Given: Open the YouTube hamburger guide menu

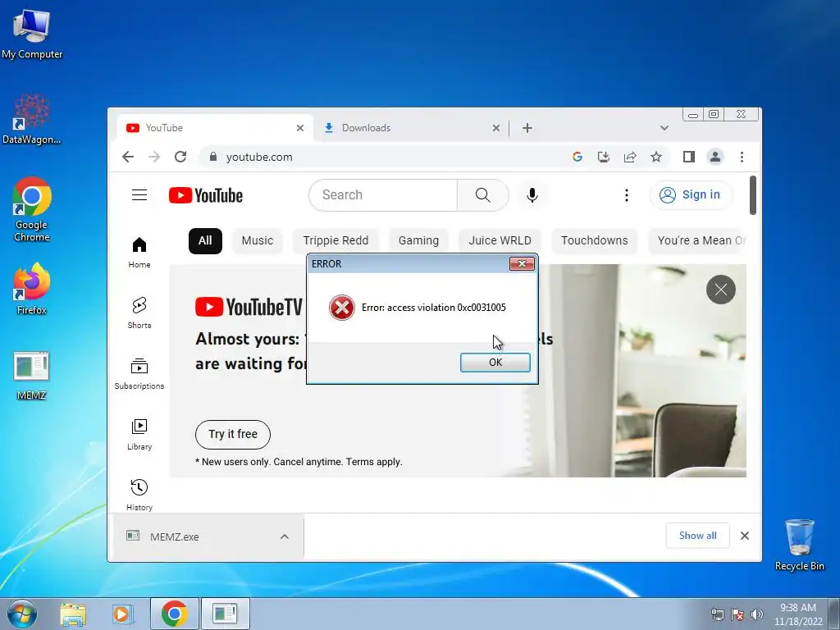Looking at the screenshot, I should [x=139, y=195].
